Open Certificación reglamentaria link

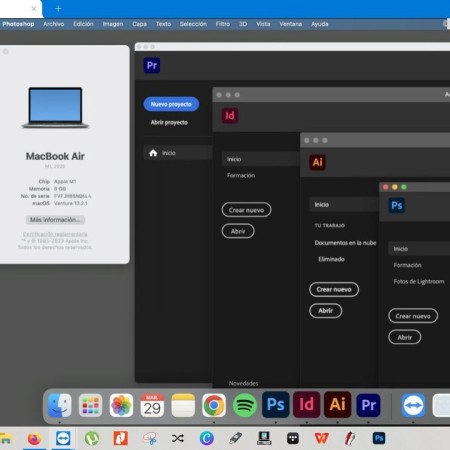tap(55, 234)
